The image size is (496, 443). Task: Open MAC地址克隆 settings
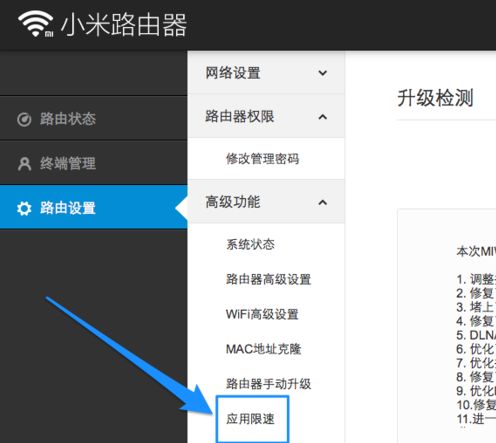(264, 349)
